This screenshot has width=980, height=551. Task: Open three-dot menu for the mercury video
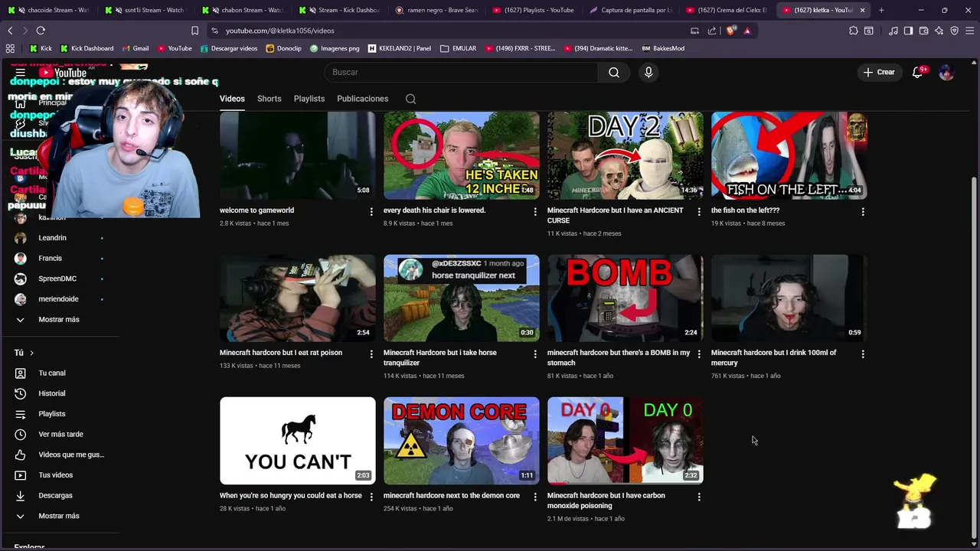(x=863, y=354)
